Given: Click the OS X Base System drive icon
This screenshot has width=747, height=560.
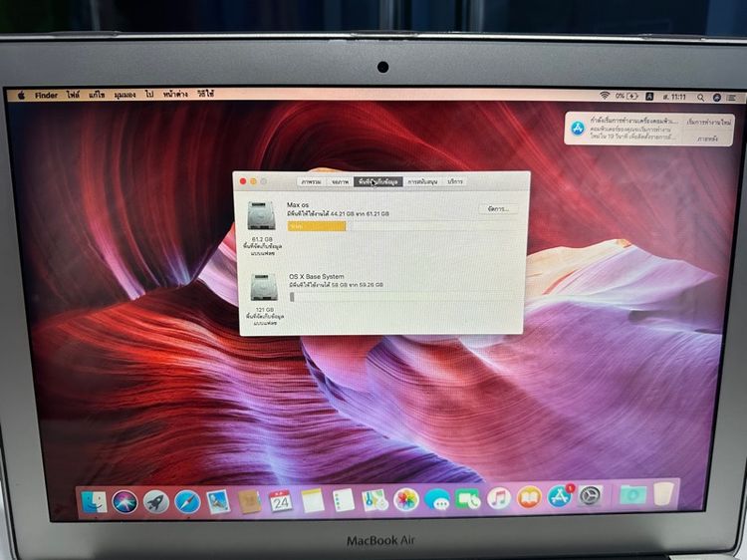Looking at the screenshot, I should click(264, 287).
